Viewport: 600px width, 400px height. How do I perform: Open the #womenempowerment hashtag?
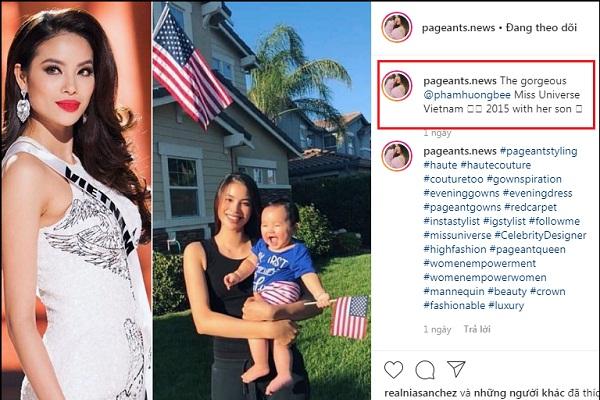[x=480, y=263]
